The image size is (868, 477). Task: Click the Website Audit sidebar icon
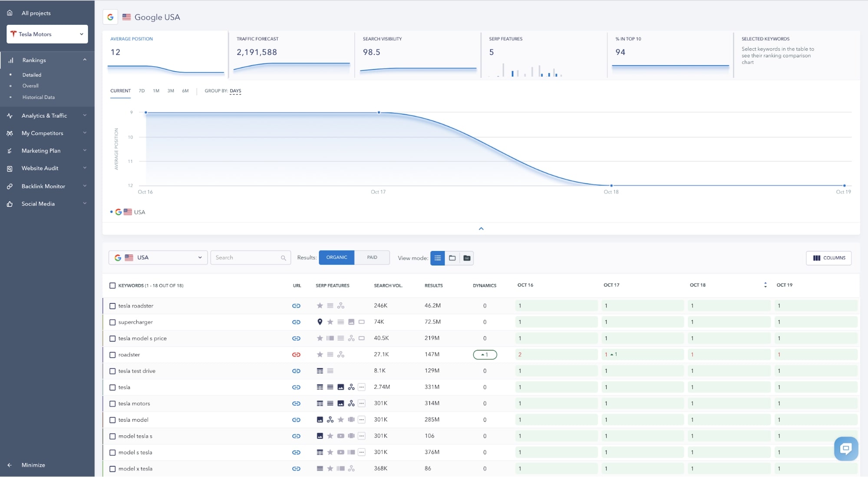click(x=10, y=169)
